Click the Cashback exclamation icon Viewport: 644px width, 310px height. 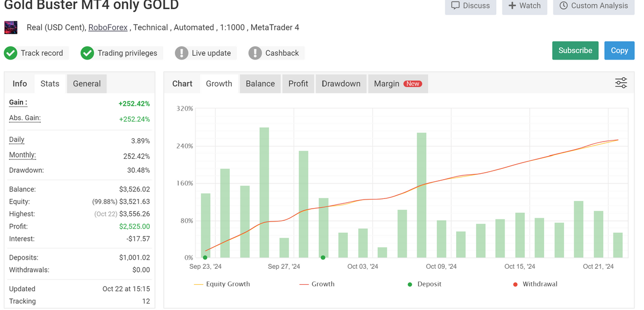click(x=255, y=53)
